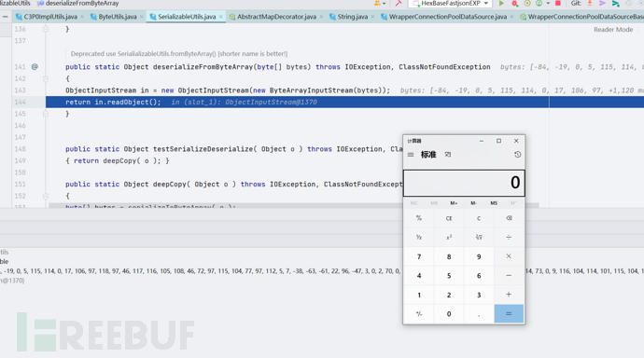The height and width of the screenshot is (358, 644).
Task: Close the C3P0ImplUtils.java tab
Action: pyautogui.click(x=82, y=17)
